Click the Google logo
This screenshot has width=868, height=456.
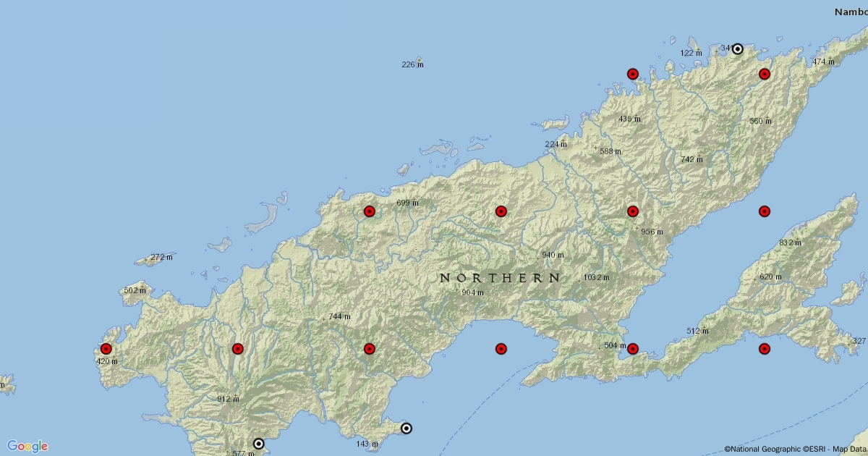(x=27, y=446)
